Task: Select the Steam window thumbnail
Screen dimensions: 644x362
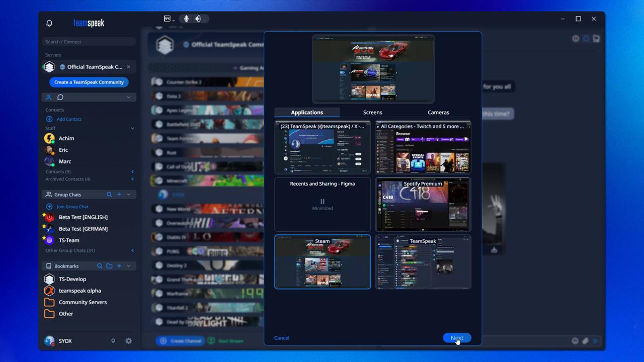Action: (x=323, y=262)
